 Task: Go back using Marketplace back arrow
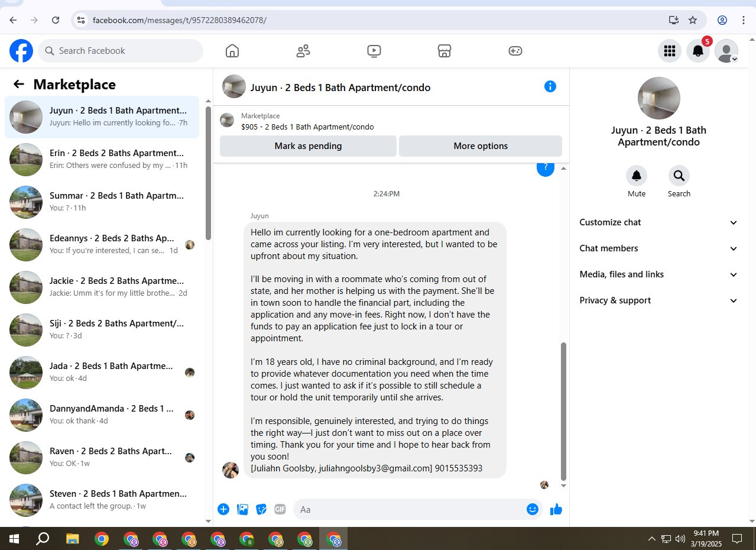(x=19, y=84)
